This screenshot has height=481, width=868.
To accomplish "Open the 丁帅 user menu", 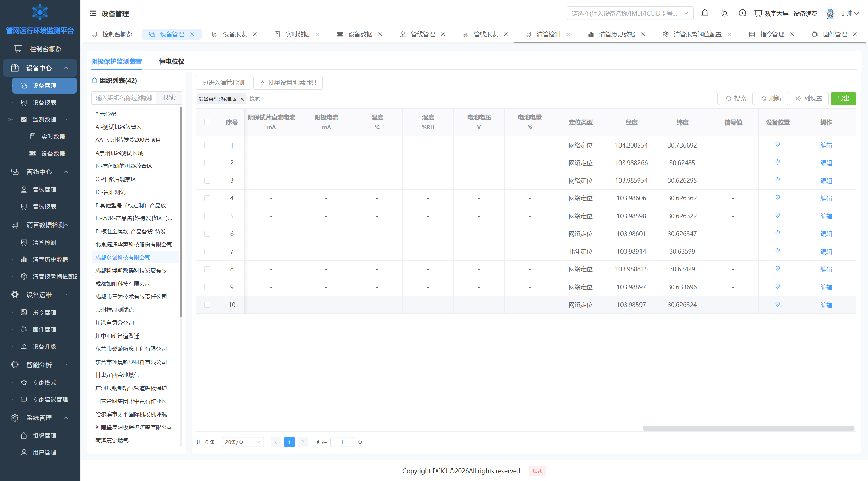I will (x=850, y=13).
